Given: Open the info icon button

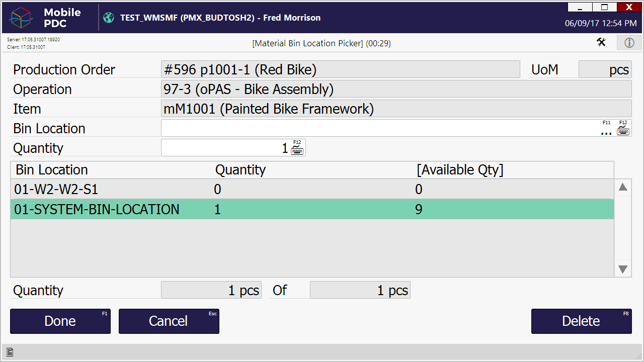Looking at the screenshot, I should click(629, 43).
